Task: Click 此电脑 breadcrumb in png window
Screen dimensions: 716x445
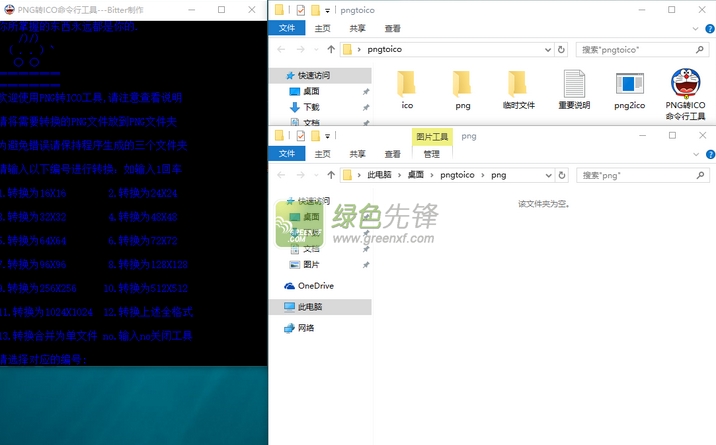Action: (379, 175)
